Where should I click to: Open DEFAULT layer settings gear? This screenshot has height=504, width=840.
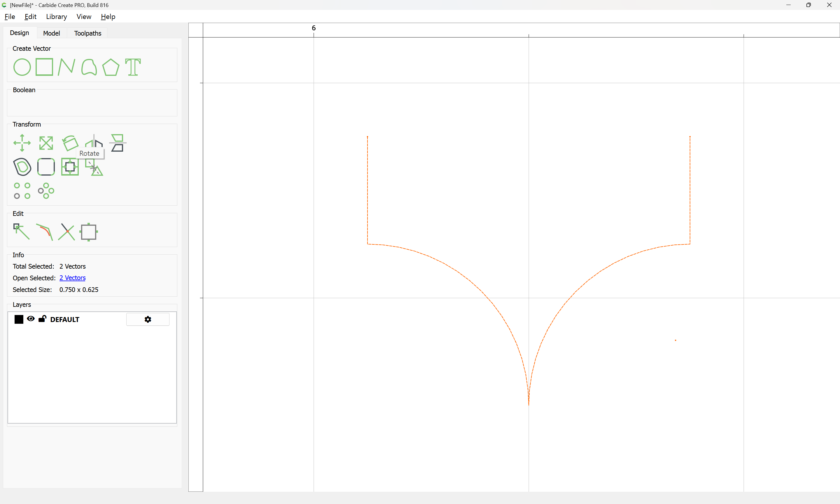click(148, 319)
